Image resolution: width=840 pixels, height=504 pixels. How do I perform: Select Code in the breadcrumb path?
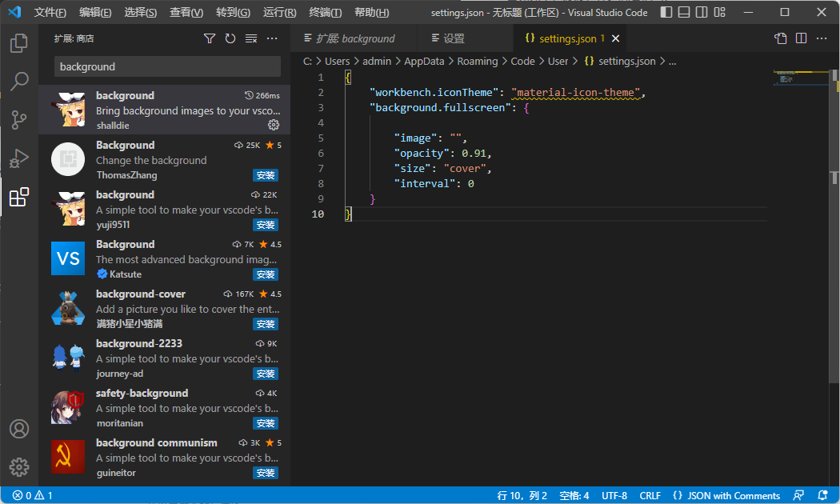tap(522, 62)
